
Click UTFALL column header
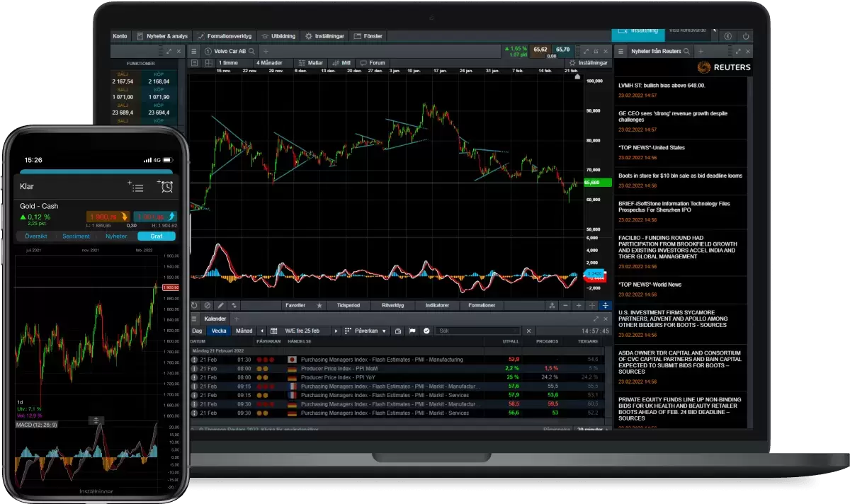coord(509,341)
